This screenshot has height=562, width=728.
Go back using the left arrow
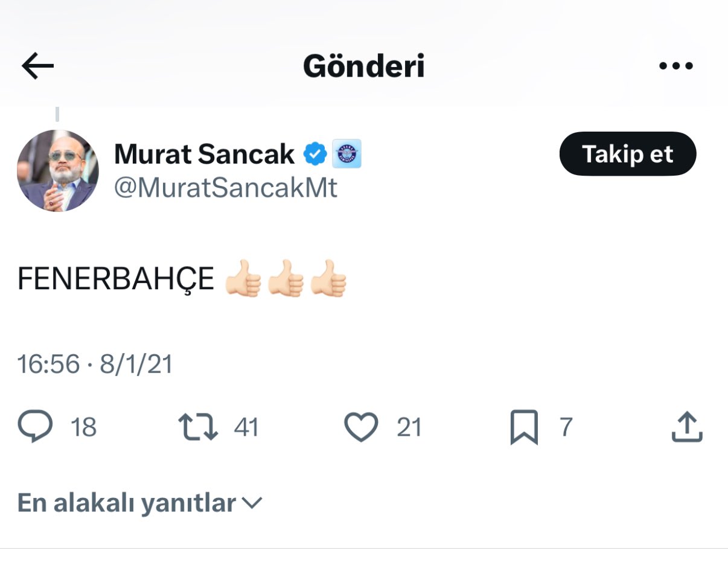pos(37,66)
